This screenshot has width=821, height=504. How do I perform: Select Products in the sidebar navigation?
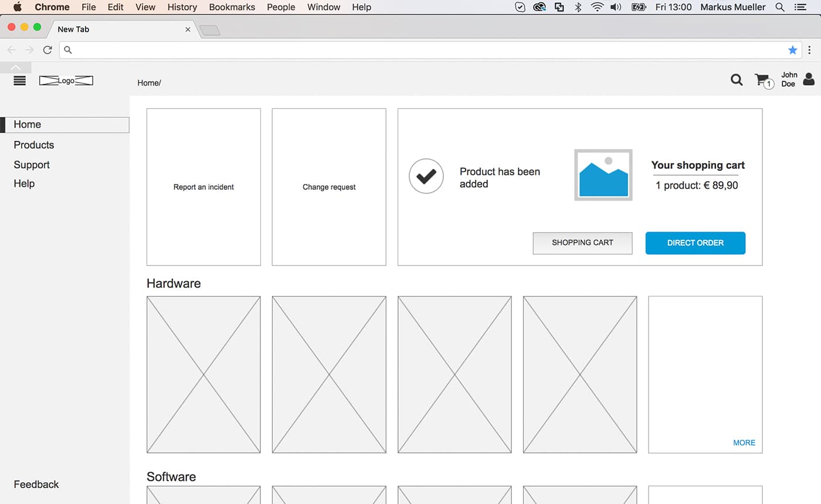[x=33, y=145]
